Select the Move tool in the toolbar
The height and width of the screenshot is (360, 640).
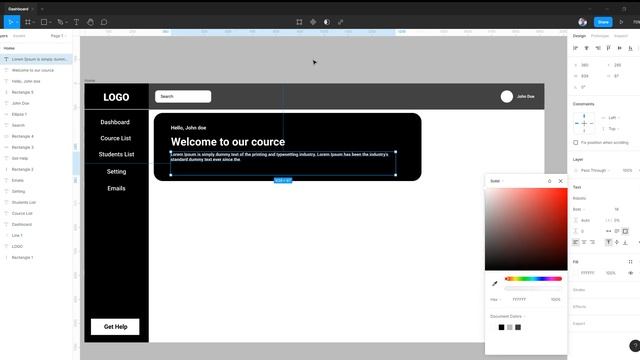point(11,22)
